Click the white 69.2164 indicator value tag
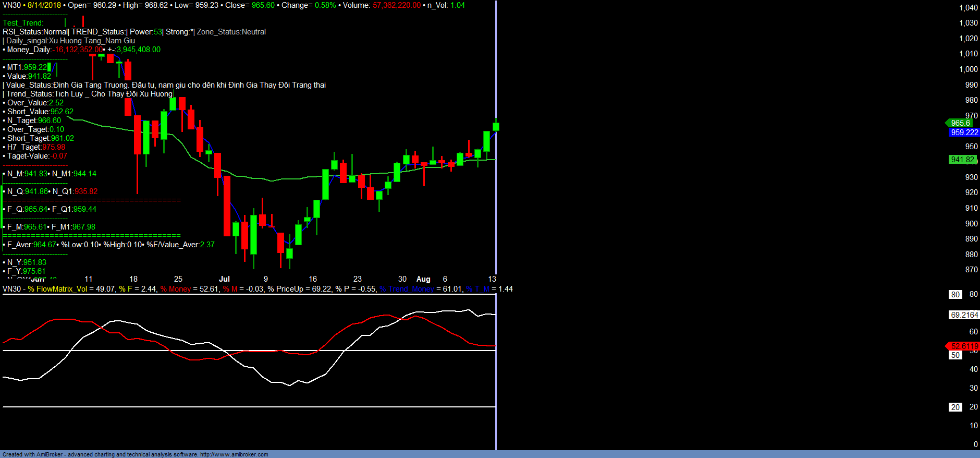The height and width of the screenshot is (458, 980). 964,315
